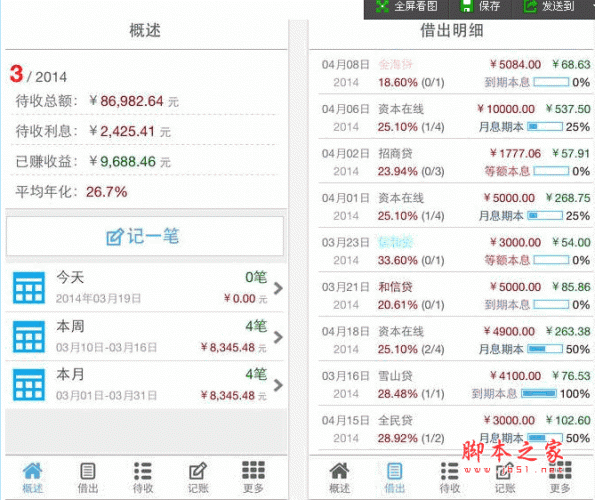Open 更多 tab in left screen bottom bar
The image size is (595, 500).
point(253,478)
